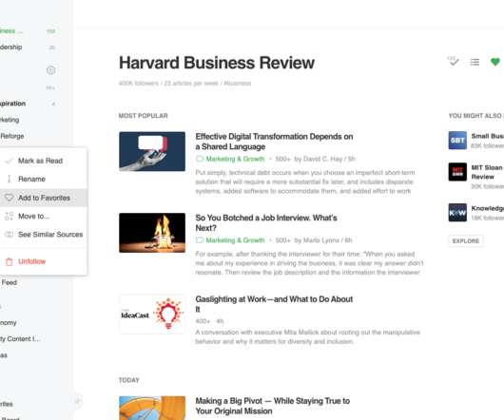Click the sidebar collapse arrow handle

pyautogui.click(x=77, y=401)
